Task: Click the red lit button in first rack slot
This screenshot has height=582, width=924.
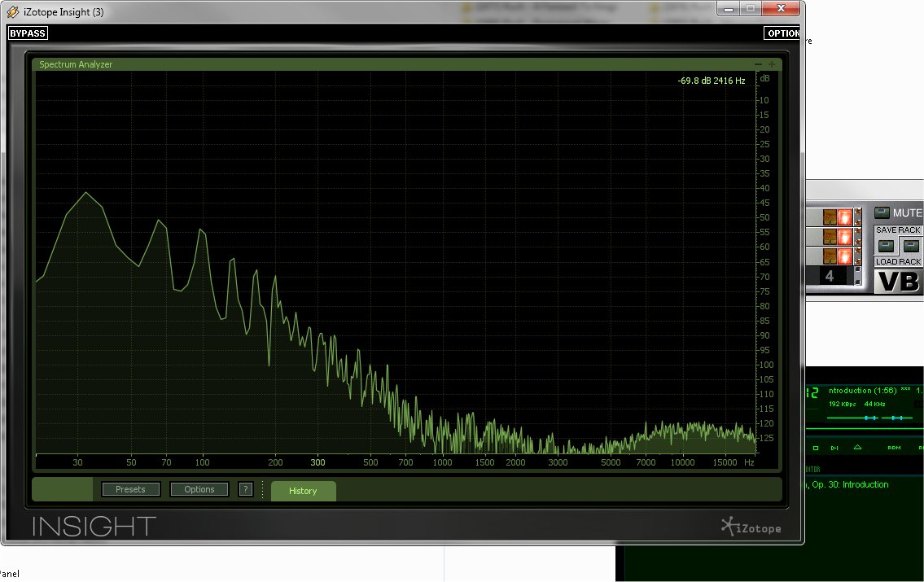Action: click(844, 217)
